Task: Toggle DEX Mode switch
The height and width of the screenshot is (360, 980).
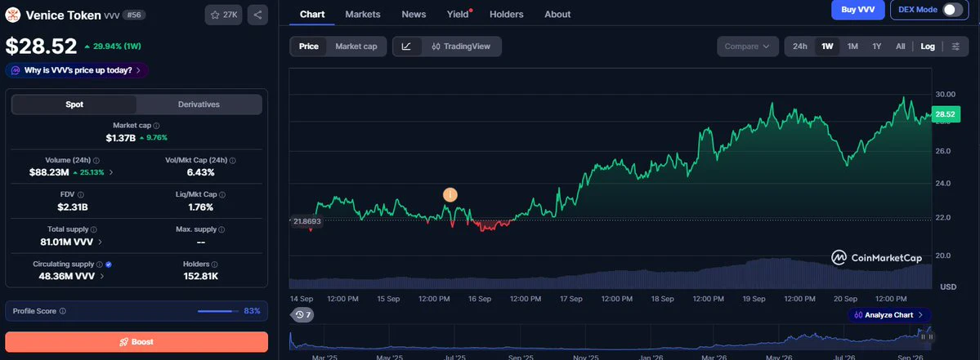Action: click(952, 9)
